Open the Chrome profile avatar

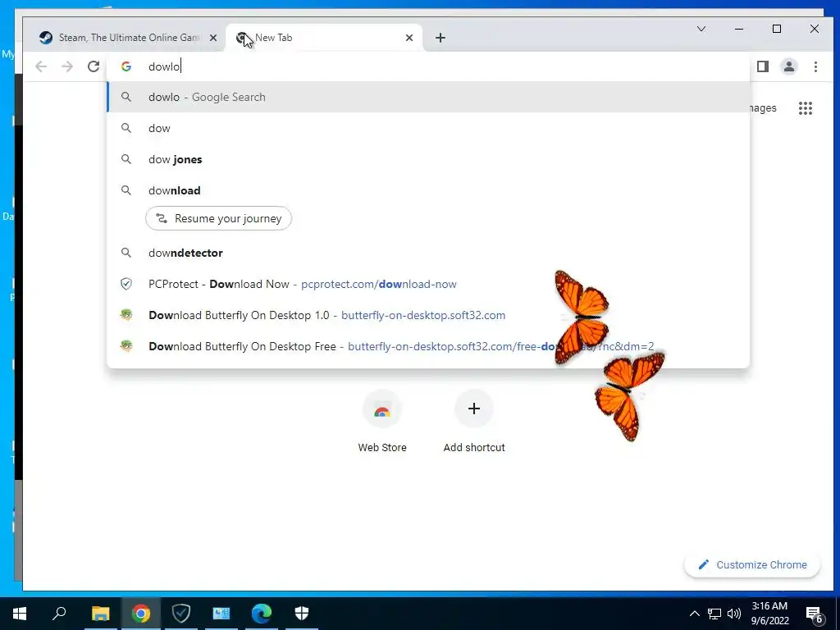[x=789, y=66]
